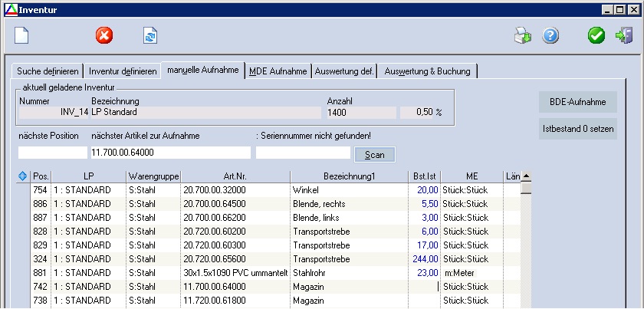Image resolution: width=644 pixels, height=309 pixels.
Task: Select the MDE Aufnahme tab
Action: 278,71
